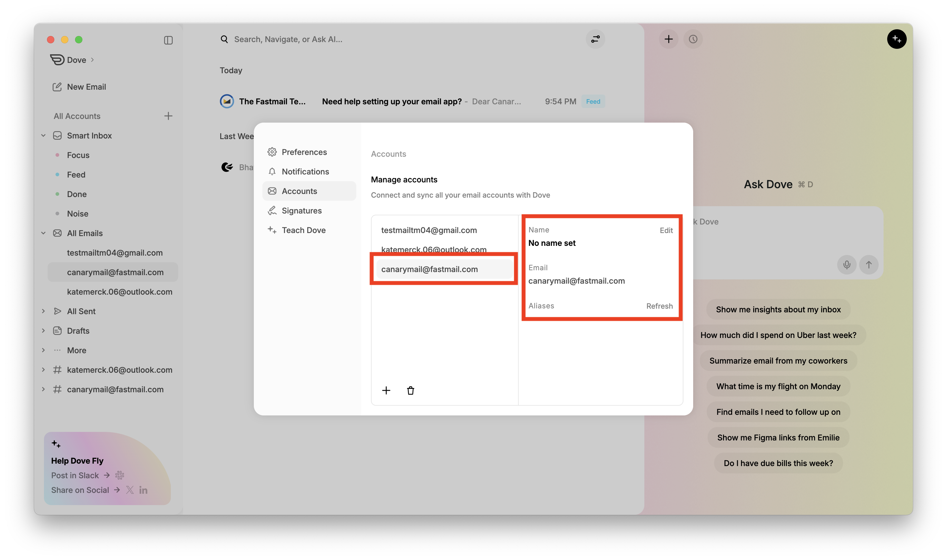Screen dimensions: 947x560
Task: Click Refresh next to Aliases
Action: point(659,306)
